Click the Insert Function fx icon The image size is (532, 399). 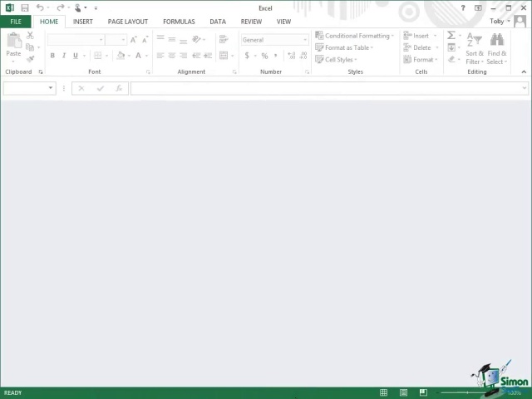[x=119, y=88]
